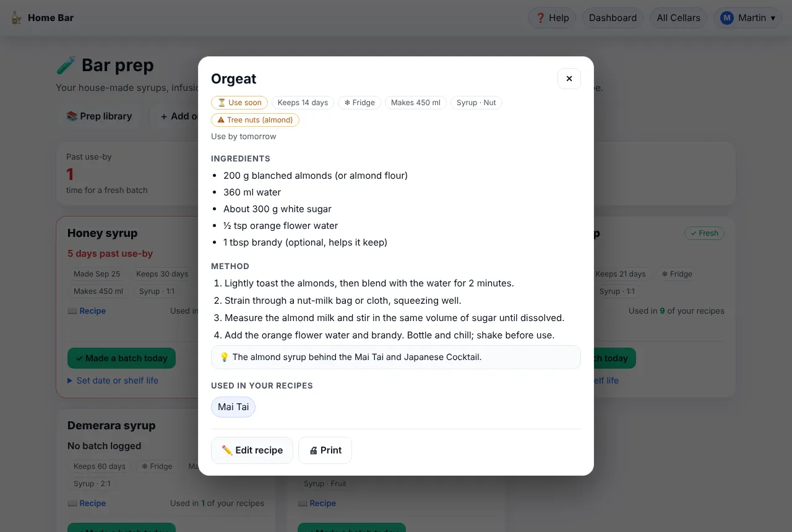Click the printer icon on Print button
Screen dimensions: 792x532
[313, 450]
